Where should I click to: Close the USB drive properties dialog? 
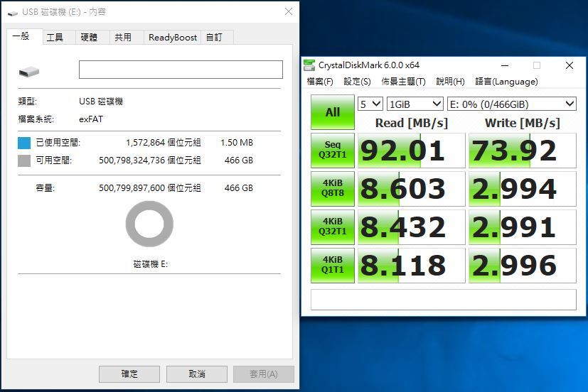click(x=289, y=11)
